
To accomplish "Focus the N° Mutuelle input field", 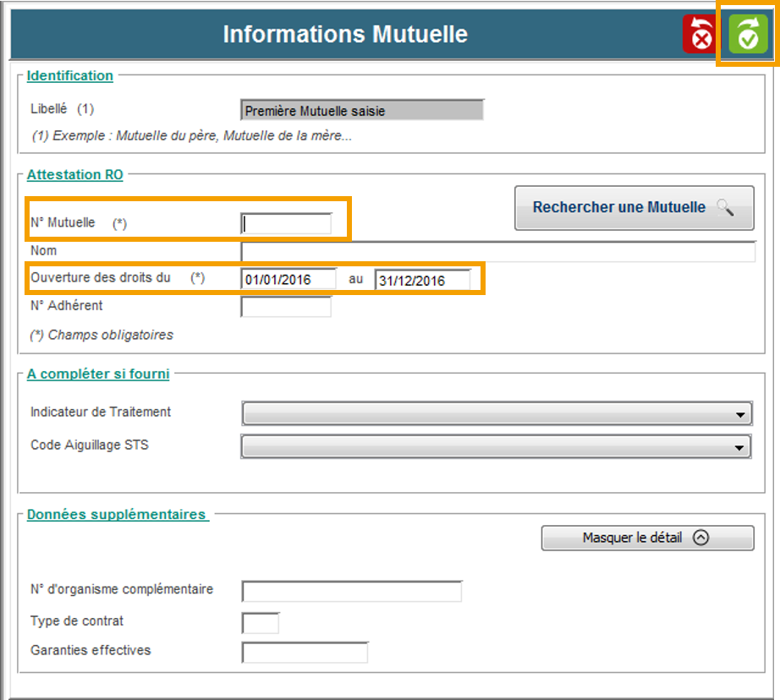I will 287,223.
